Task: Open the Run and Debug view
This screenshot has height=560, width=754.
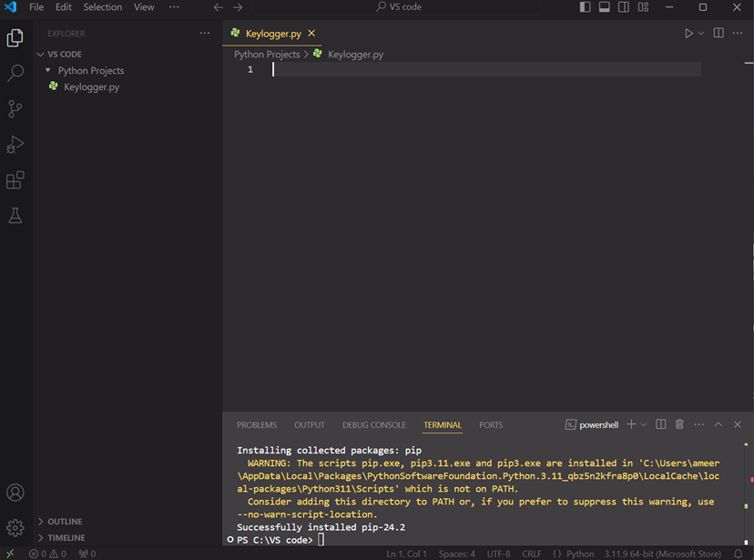Action: click(15, 145)
